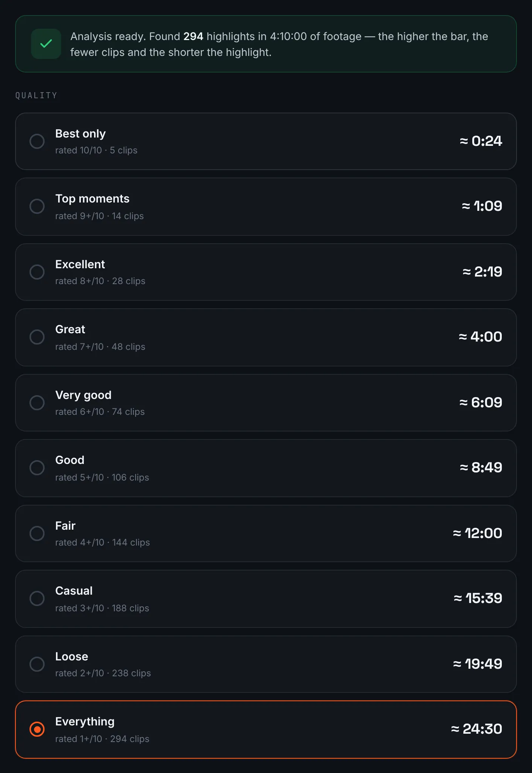Click the ≈ 0:24 duration label
Image resolution: width=532 pixels, height=773 pixels.
click(481, 141)
